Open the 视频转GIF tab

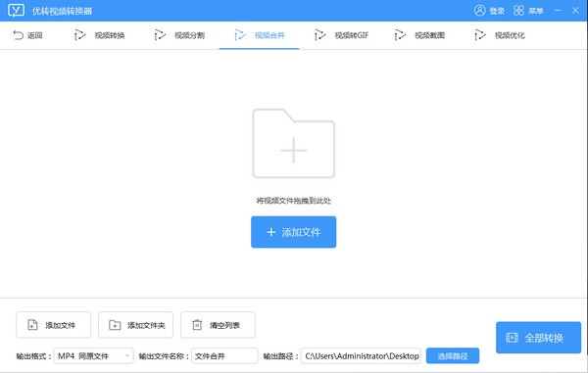(341, 35)
